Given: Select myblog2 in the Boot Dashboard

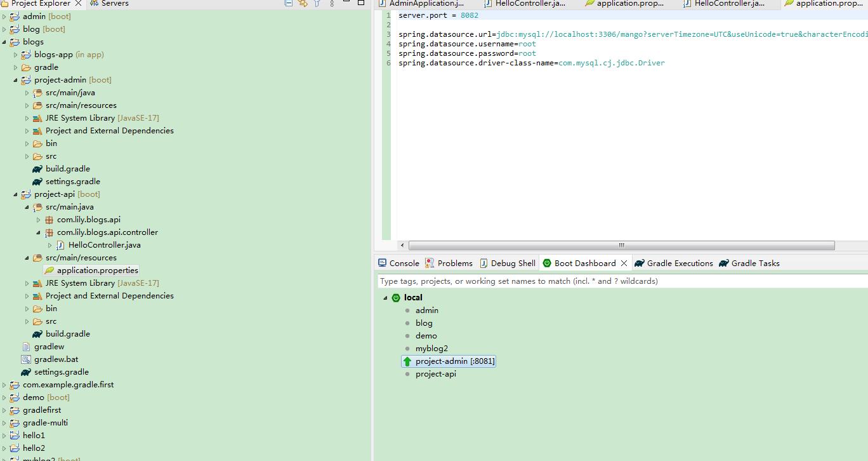Looking at the screenshot, I should (431, 349).
